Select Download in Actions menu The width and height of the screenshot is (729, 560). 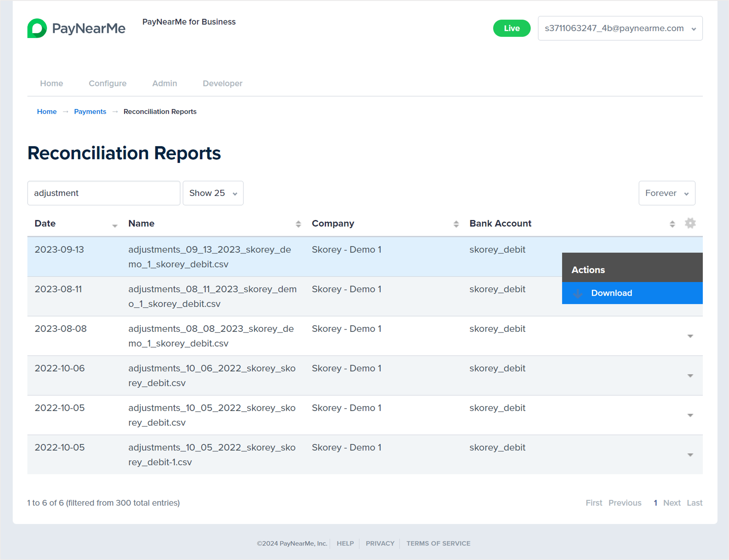[x=611, y=293]
